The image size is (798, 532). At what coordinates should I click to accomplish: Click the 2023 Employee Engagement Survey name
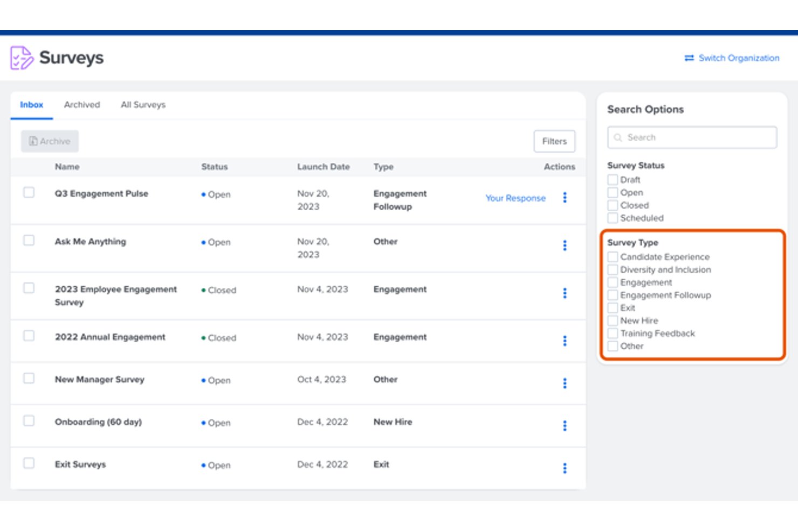(116, 296)
